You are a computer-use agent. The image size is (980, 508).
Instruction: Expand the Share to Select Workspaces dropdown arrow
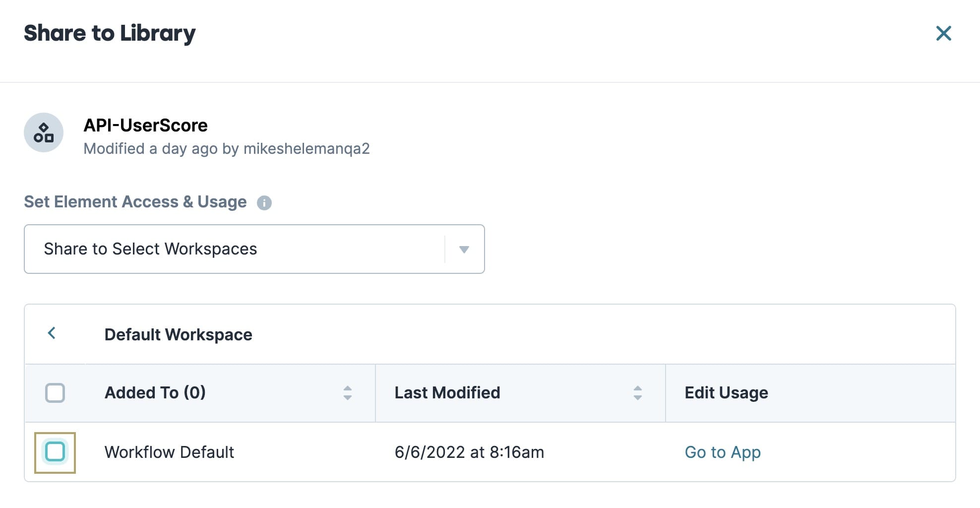pos(464,249)
